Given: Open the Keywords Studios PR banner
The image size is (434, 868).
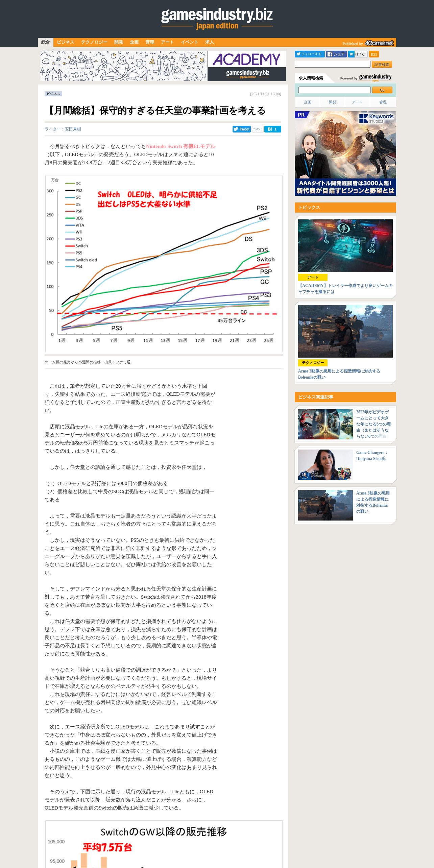Looking at the screenshot, I should pos(345,153).
